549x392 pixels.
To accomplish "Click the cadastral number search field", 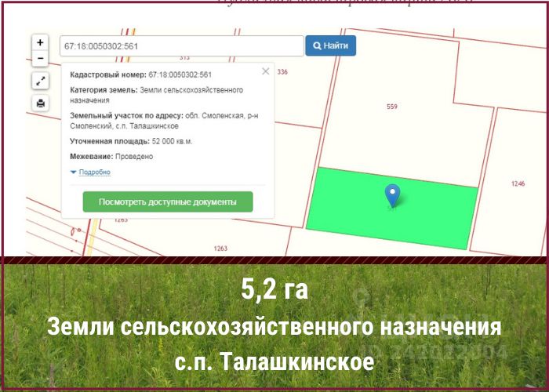I will click(x=182, y=45).
